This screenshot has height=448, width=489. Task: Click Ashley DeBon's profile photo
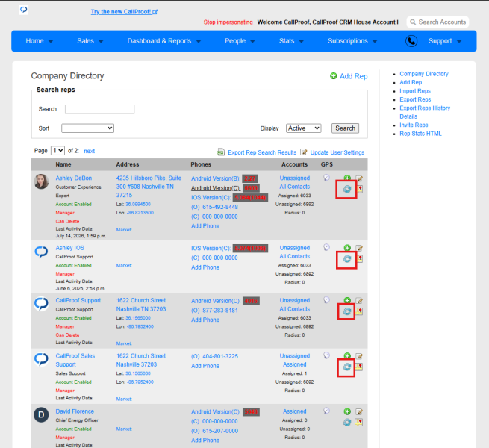pyautogui.click(x=41, y=181)
